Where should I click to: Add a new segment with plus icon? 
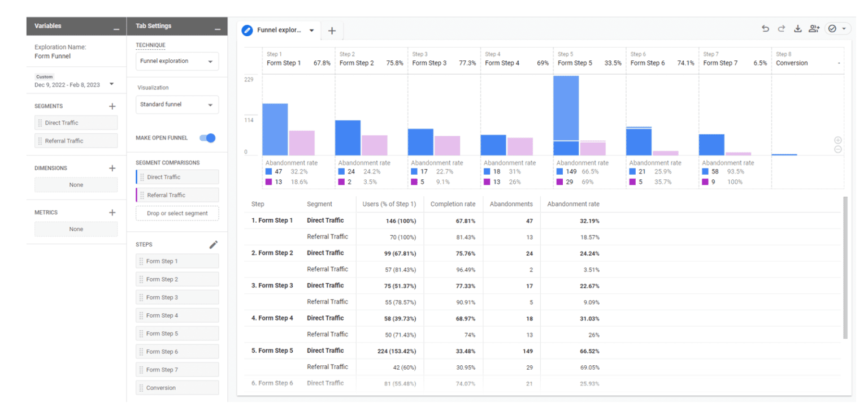tap(112, 106)
